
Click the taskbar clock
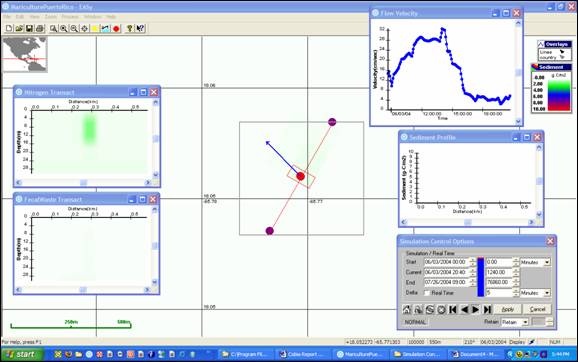click(x=560, y=354)
